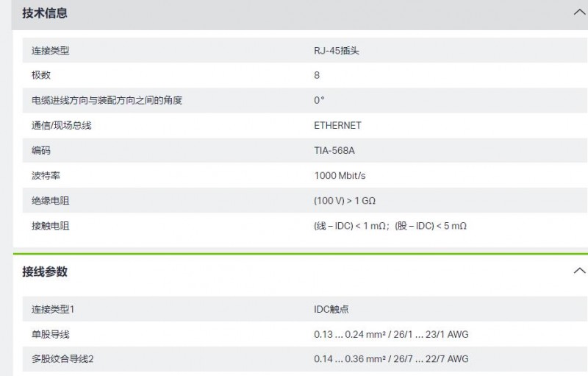Click the 1000 Mbit/s baud rate value
This screenshot has width=588, height=376.
340,176
